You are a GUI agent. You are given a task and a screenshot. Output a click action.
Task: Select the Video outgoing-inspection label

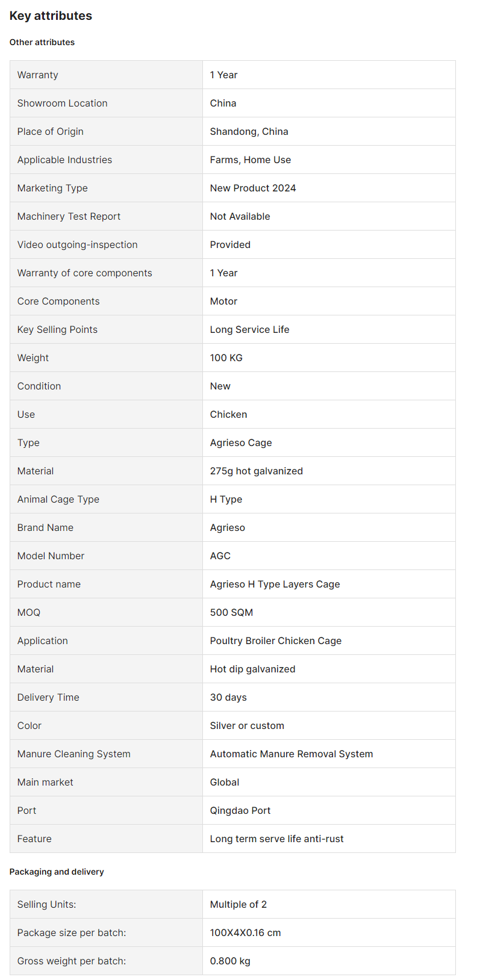[x=78, y=244]
